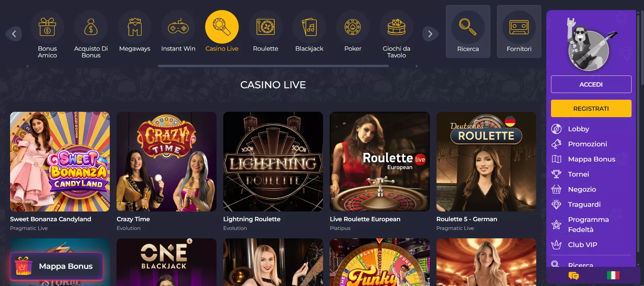The width and height of the screenshot is (644, 286).
Task: Show next categories with right chevron
Action: [430, 34]
